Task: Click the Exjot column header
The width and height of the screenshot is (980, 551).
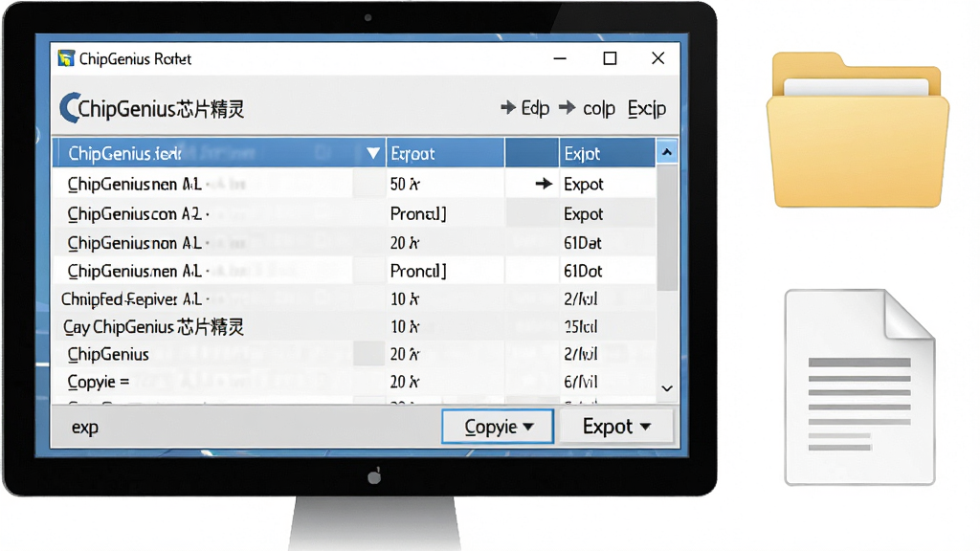Action: 607,153
